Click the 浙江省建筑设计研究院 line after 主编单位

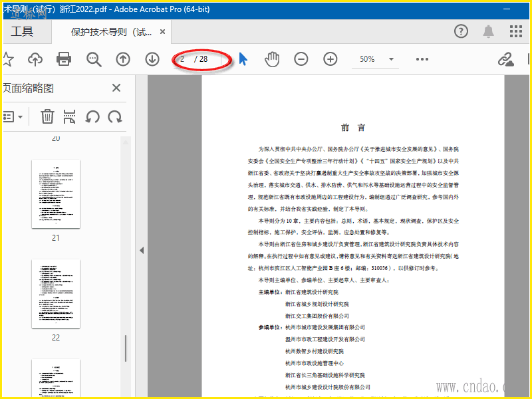[312, 292]
